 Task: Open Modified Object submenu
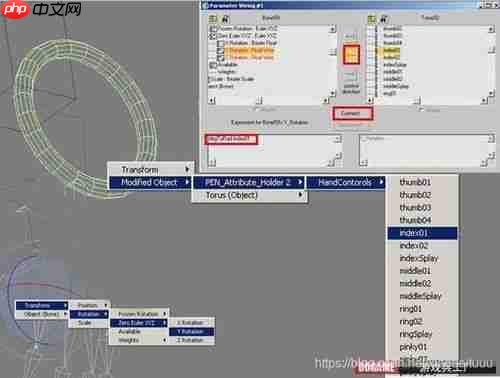(x=150, y=182)
